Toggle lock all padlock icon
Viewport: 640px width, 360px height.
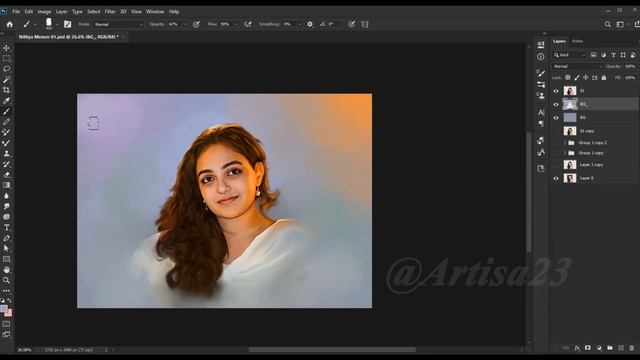pos(604,78)
